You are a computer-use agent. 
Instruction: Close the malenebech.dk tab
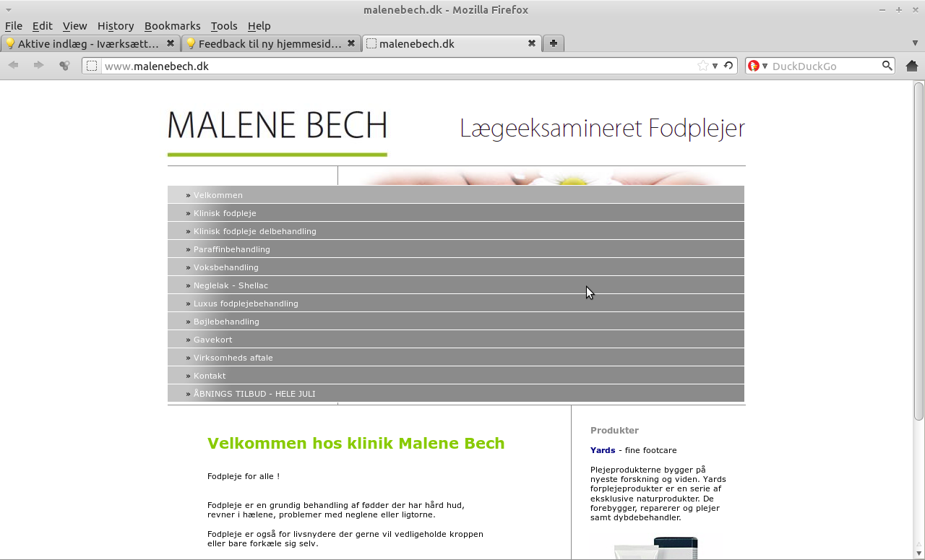pos(532,43)
